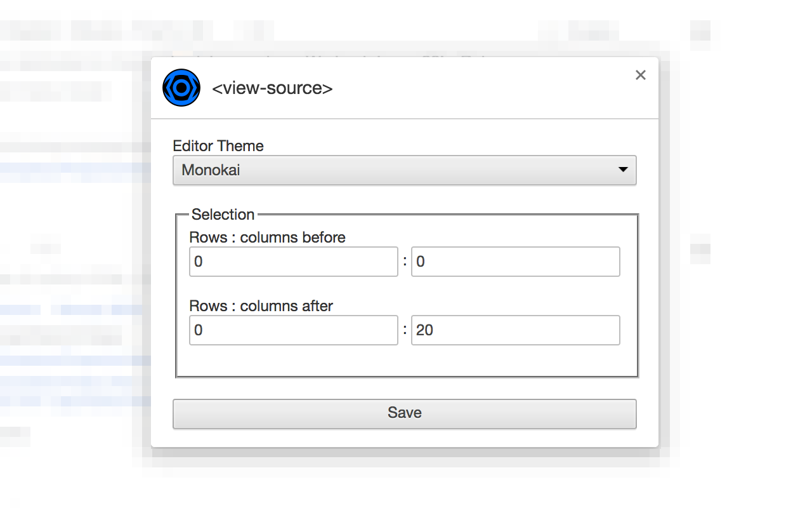Click the <view-source> title text
The width and height of the screenshot is (812, 508).
272,88
